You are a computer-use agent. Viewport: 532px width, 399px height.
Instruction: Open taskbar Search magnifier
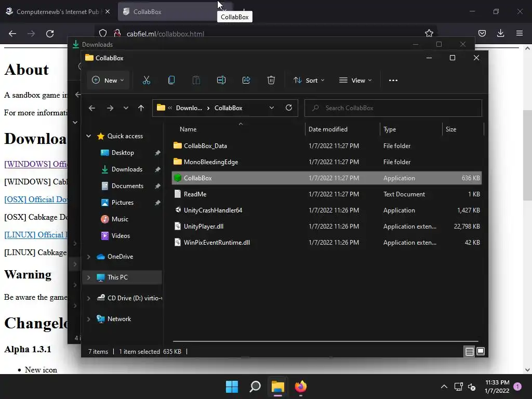(255, 387)
